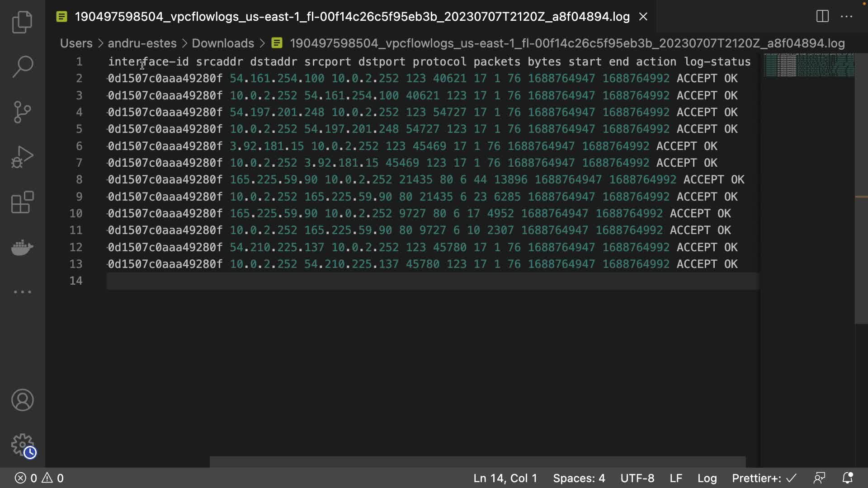868x488 pixels.
Task: Open the Explorer view in the activity bar
Action: (22, 22)
